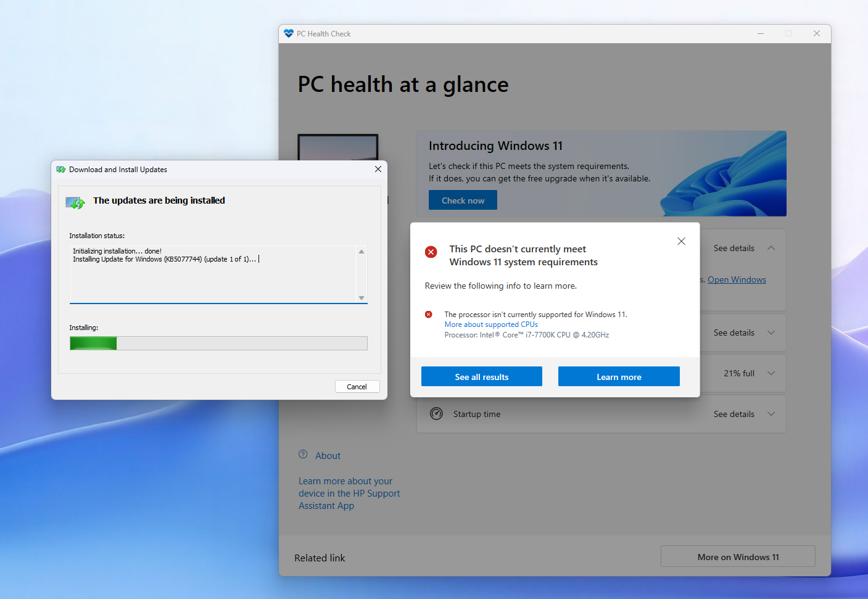Click the updates being installed icon
The image size is (868, 599).
click(x=75, y=203)
